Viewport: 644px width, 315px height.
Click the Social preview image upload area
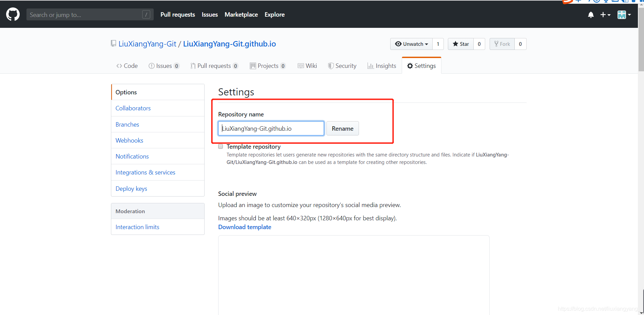[354, 275]
